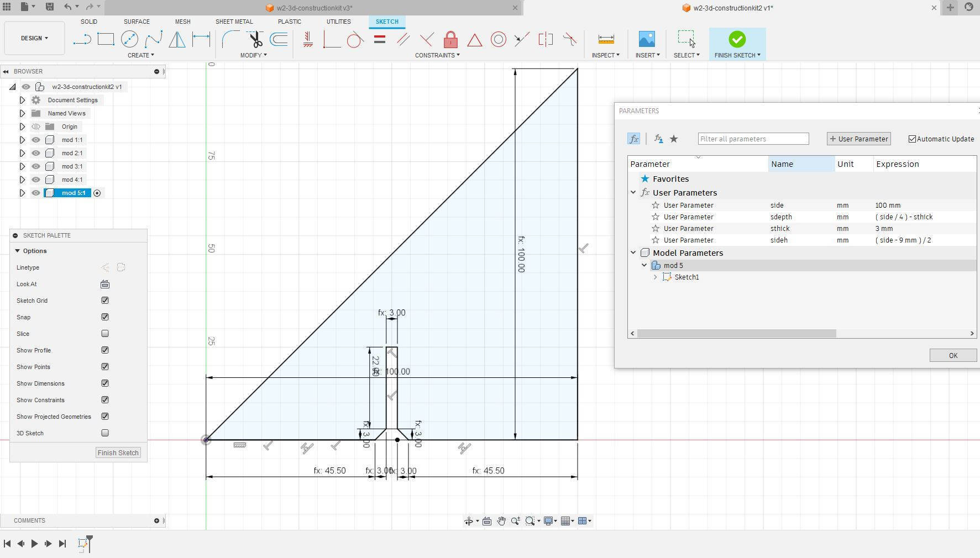
Task: Click the Filter all parameters field
Action: pos(753,139)
